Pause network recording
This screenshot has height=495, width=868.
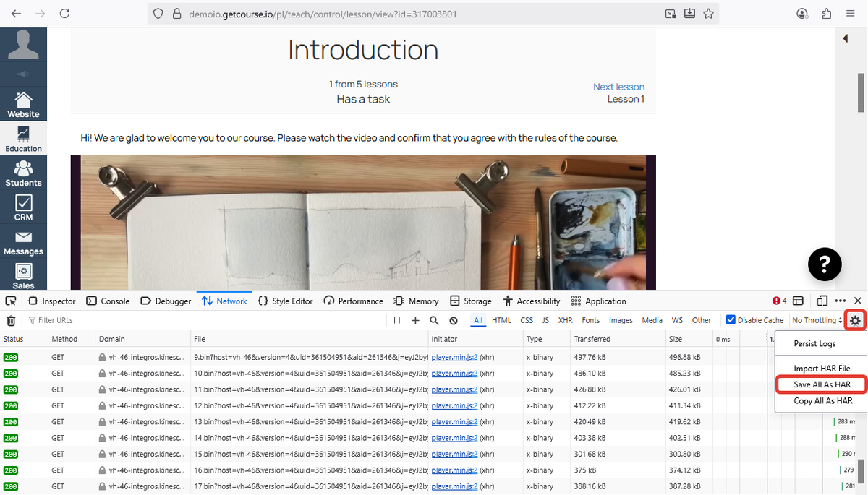coord(397,320)
